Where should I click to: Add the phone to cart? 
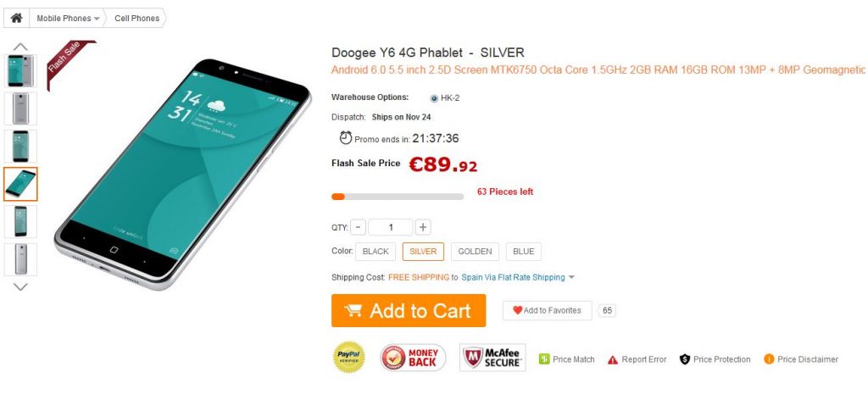(x=409, y=310)
